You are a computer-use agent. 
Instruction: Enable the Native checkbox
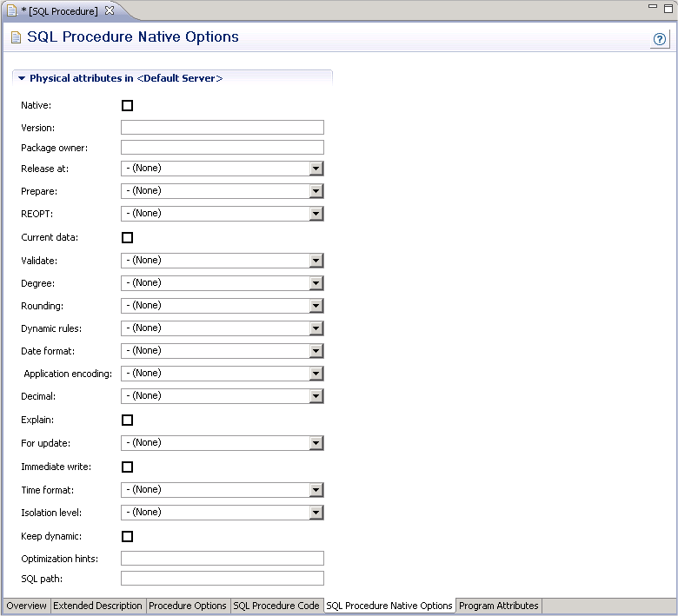point(128,106)
